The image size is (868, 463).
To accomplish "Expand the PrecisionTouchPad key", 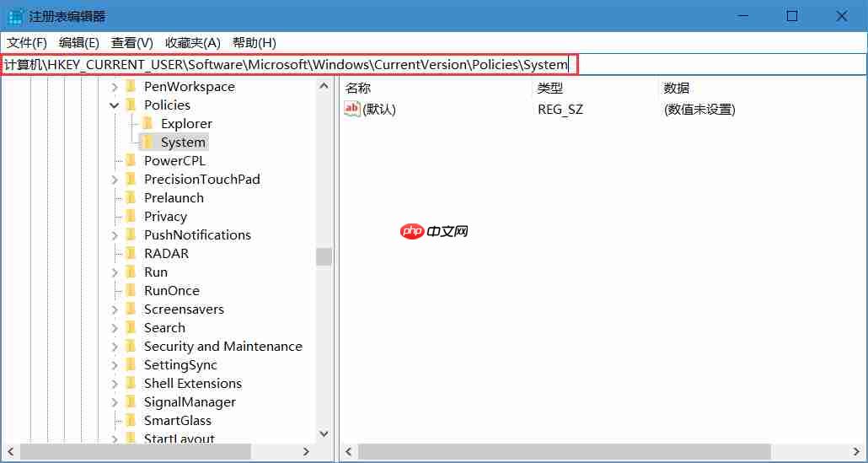I will click(115, 180).
